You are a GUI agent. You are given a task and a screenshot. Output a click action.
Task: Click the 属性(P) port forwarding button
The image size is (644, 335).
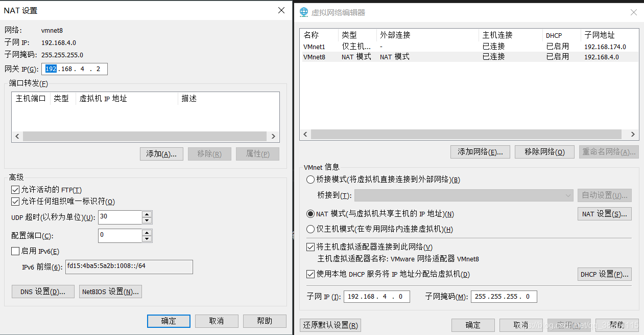coord(257,154)
